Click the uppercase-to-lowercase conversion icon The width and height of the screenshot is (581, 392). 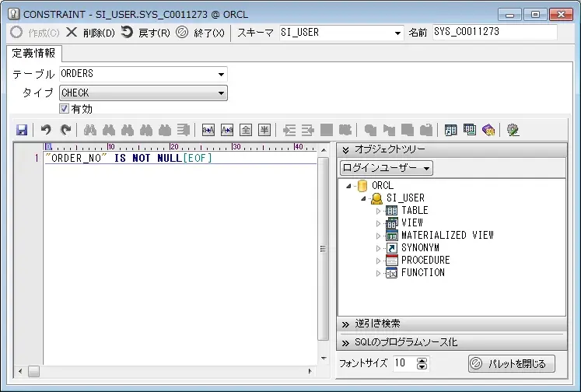coord(227,130)
